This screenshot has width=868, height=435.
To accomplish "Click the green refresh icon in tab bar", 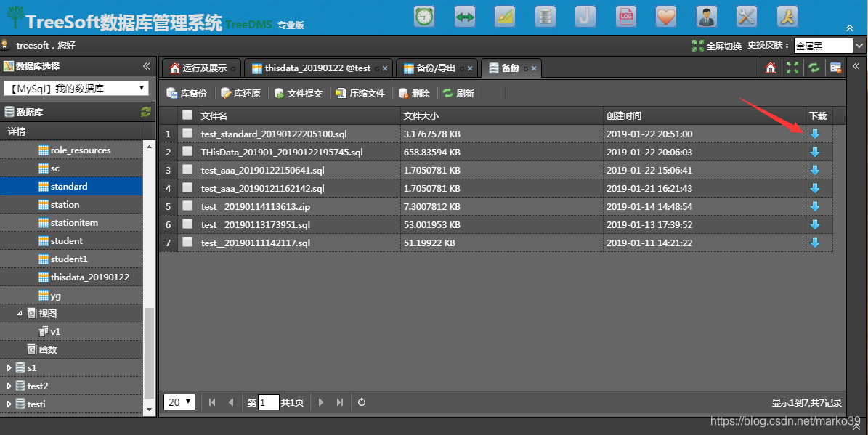I will (x=814, y=68).
